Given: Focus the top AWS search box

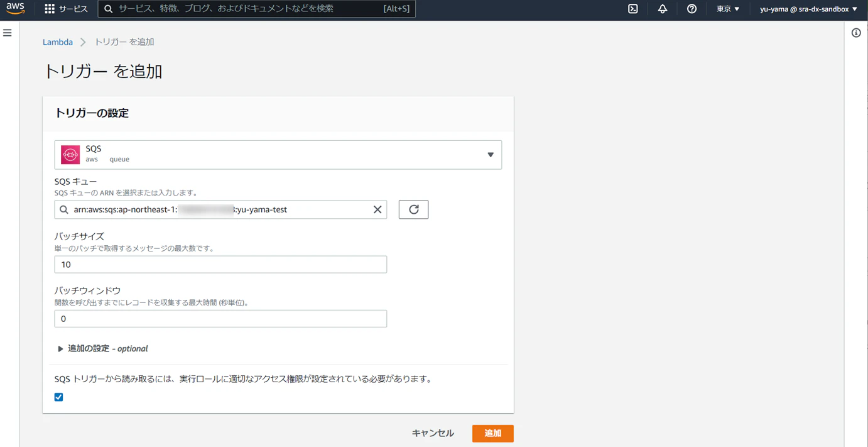Looking at the screenshot, I should click(257, 9).
